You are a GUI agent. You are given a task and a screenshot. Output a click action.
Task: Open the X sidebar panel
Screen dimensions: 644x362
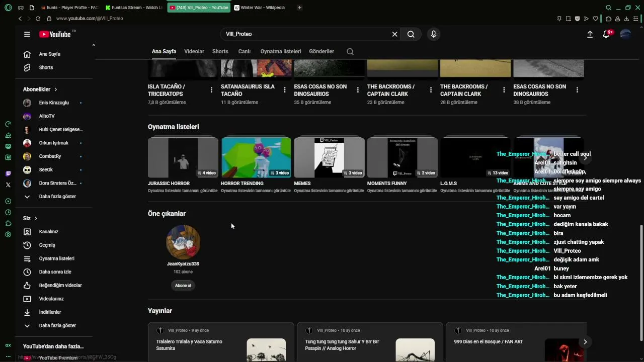(8, 185)
